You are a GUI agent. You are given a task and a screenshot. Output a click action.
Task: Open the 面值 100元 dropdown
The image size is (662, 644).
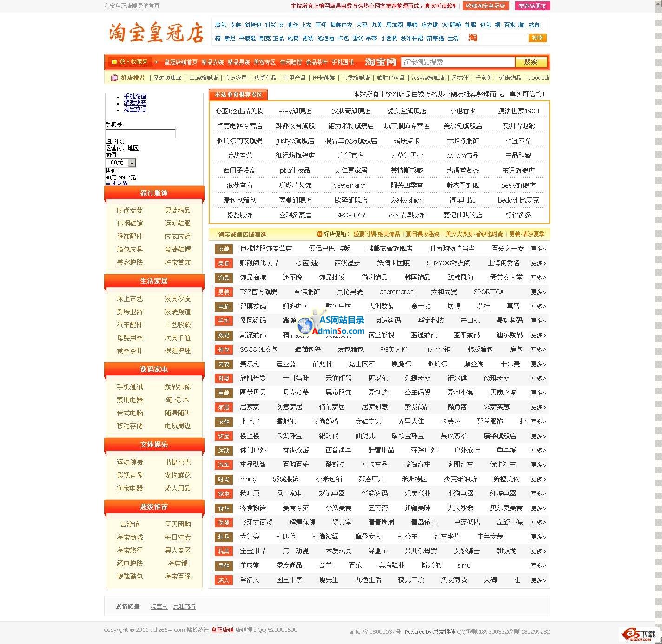click(x=120, y=163)
